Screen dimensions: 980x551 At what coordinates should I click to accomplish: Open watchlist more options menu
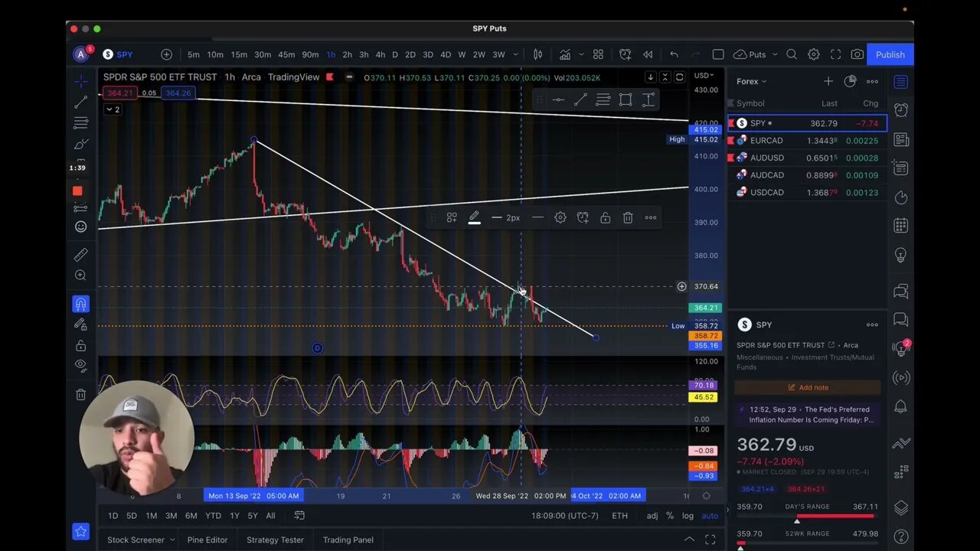coord(872,81)
